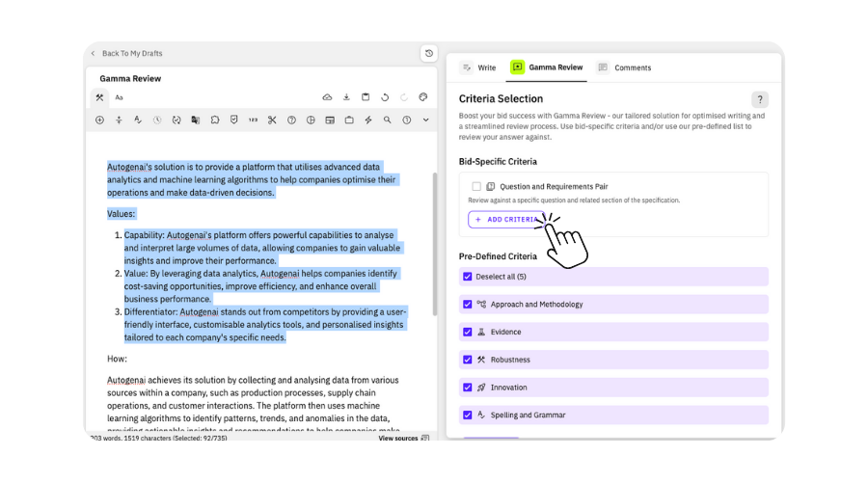Click the lightning bolt icon

(x=368, y=120)
